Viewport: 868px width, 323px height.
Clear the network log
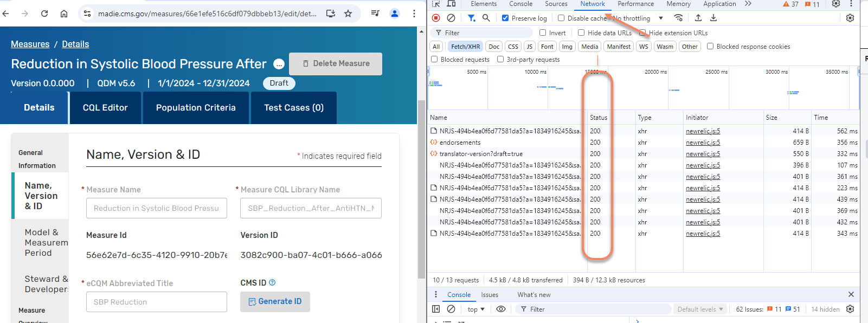point(451,18)
